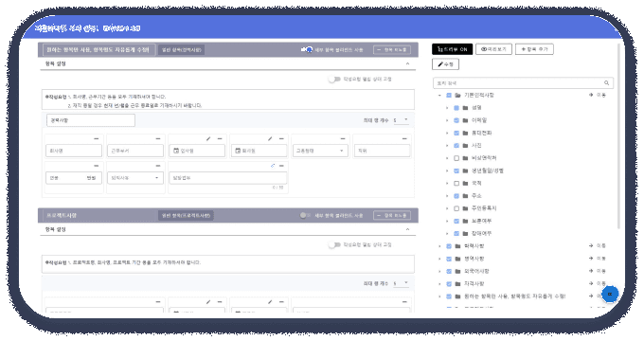Select the 주민등록지 tree item
The image size is (644, 341).
484,208
